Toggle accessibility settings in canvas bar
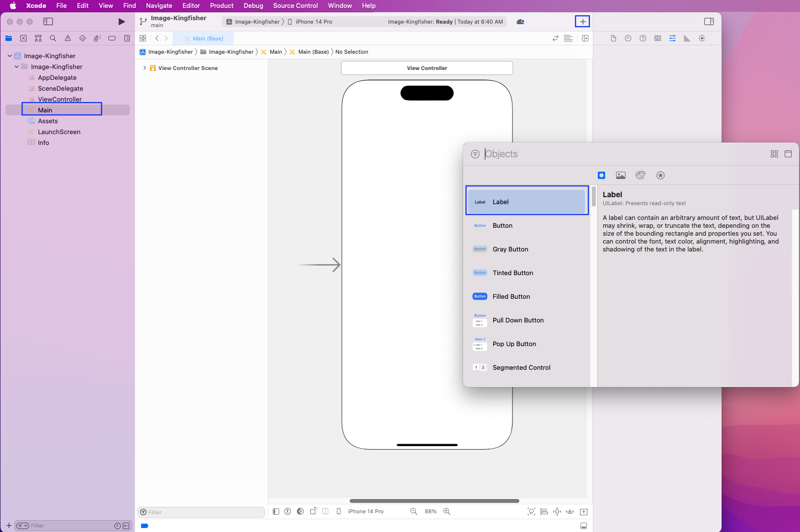Viewport: 800px width, 532px height. 288,511
